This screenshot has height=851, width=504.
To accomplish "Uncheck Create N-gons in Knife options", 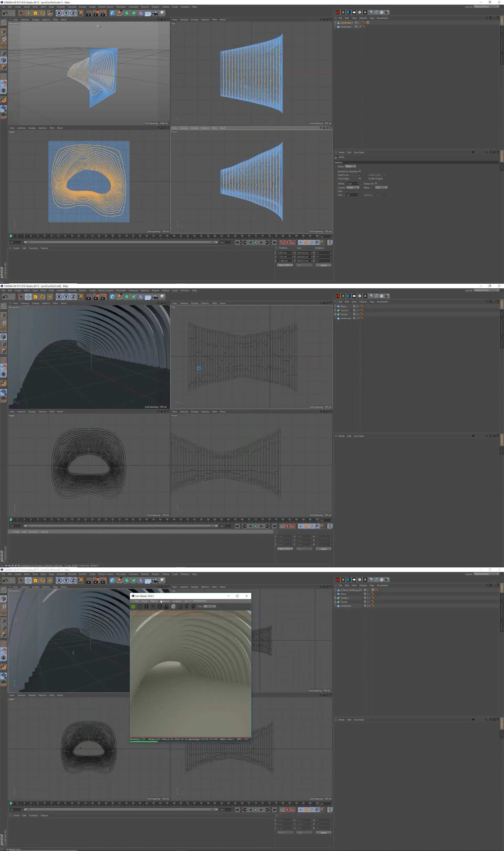I will pos(385,178).
